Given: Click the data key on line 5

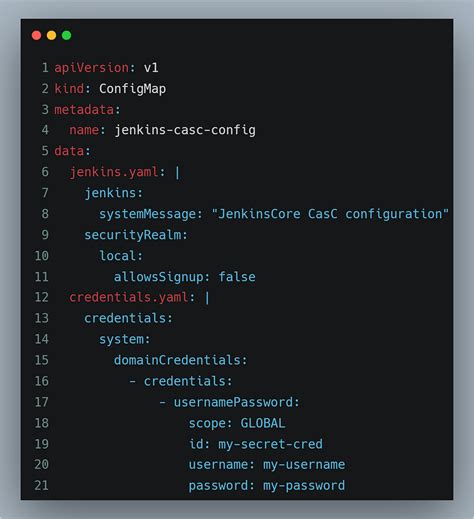Looking at the screenshot, I should 69,151.
